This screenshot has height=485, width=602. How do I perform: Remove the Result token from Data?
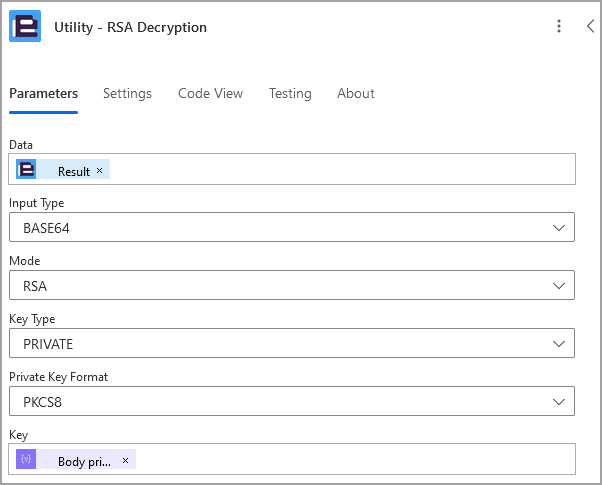click(x=99, y=170)
